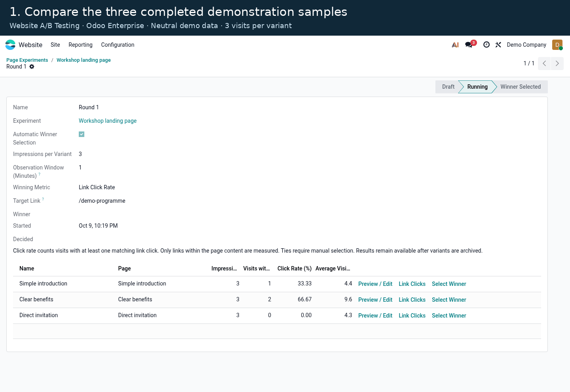Sort by Average Visit column header
This screenshot has height=392, width=570.
pyautogui.click(x=333, y=268)
